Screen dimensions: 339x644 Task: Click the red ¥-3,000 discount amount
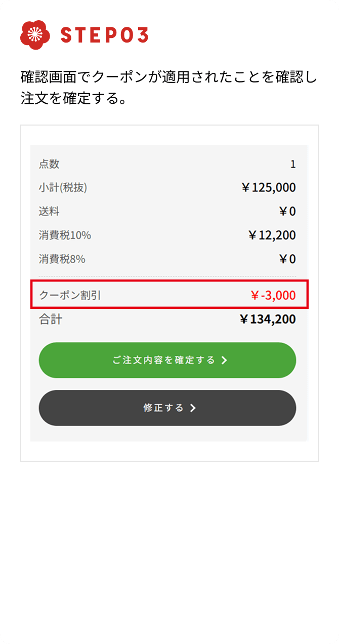tap(274, 295)
